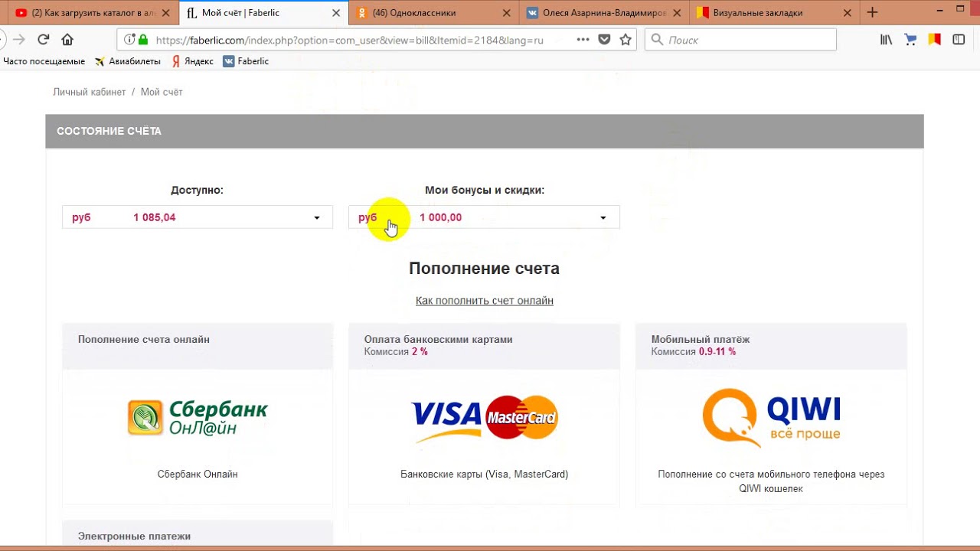Close the YouTube 'Как загрузить каталог' tab
The height and width of the screenshot is (551, 980).
165,13
